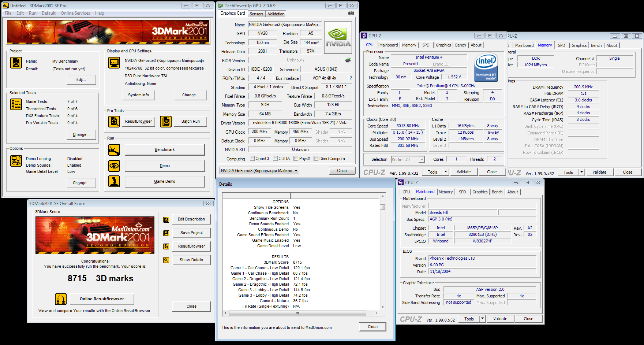Click the Project icon in 3DMark2001
Screen dimensions: 644x345
(x=16, y=63)
